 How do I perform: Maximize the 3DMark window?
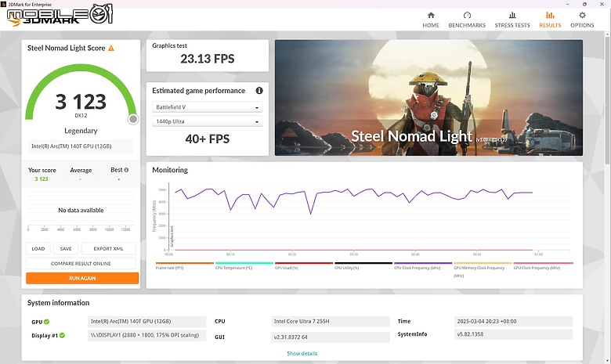[x=584, y=4]
